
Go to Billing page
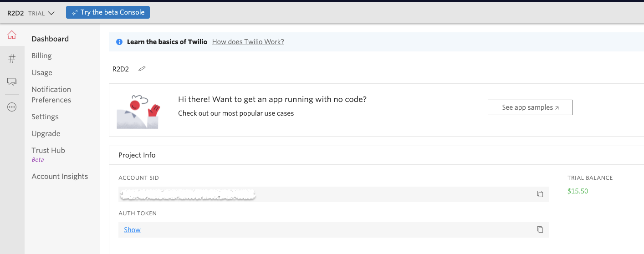[x=41, y=56]
